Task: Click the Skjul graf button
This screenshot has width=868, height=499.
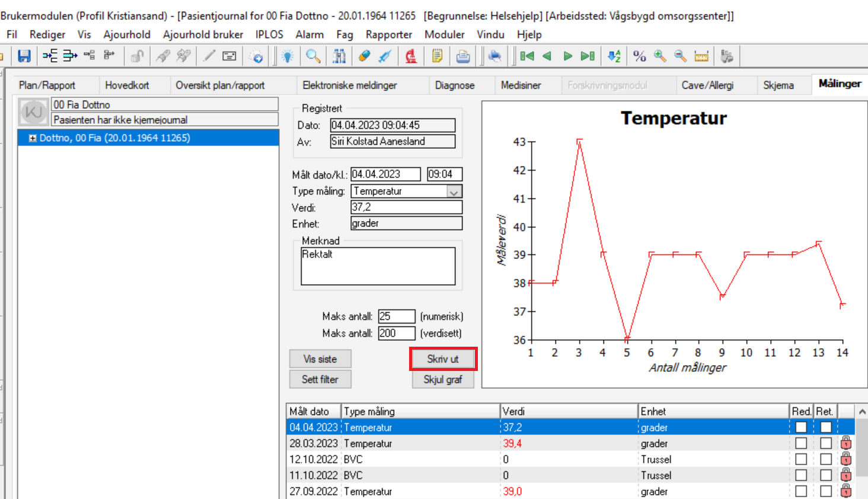Action: (x=443, y=379)
